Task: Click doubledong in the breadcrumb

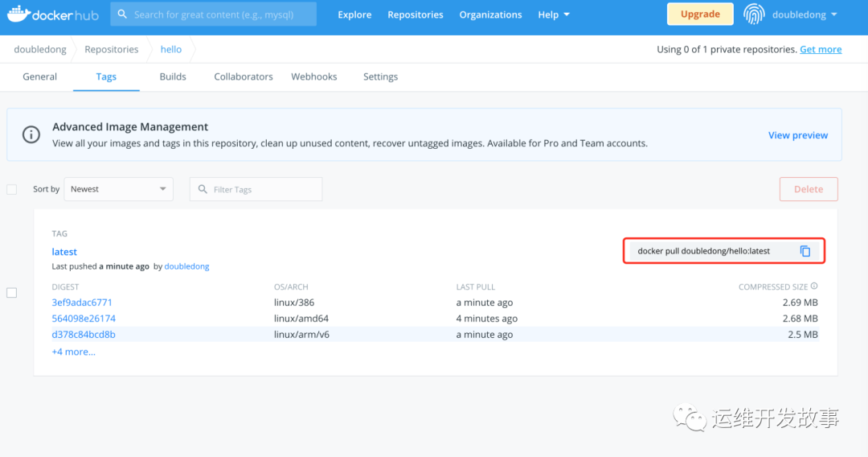Action: (x=40, y=49)
